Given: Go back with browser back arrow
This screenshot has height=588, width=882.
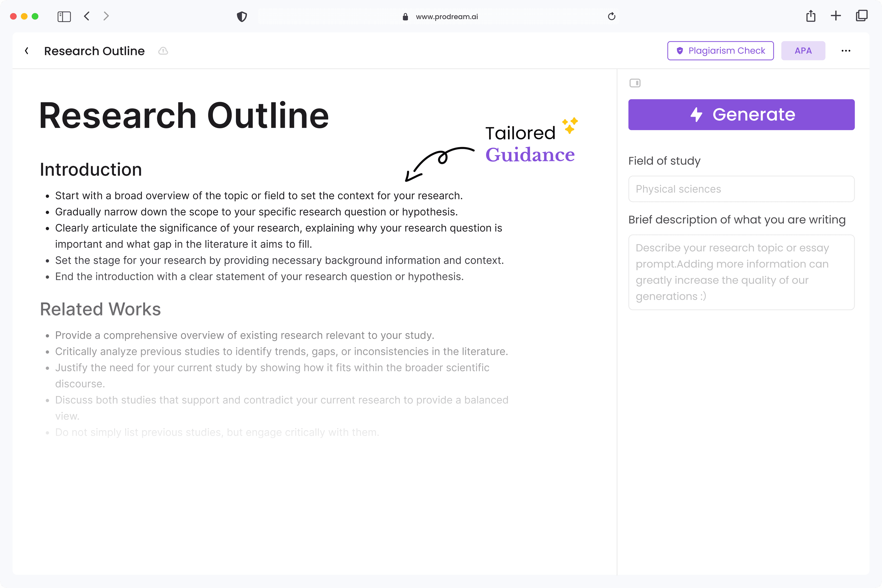Looking at the screenshot, I should coord(87,16).
